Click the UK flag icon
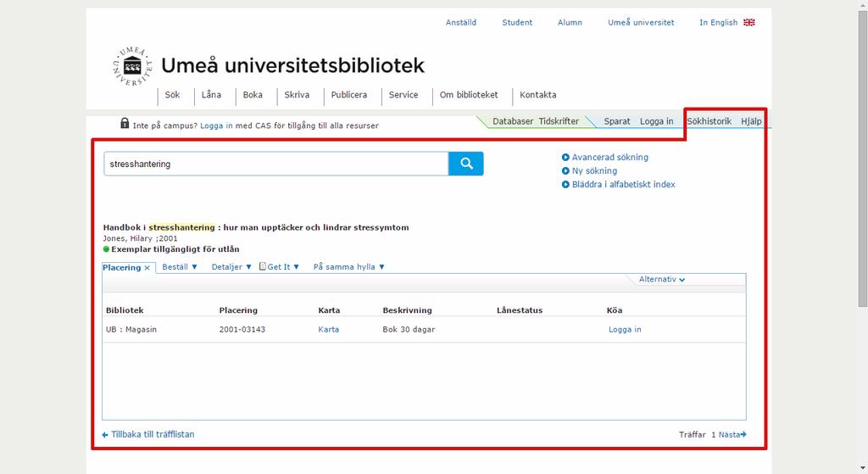 point(749,23)
